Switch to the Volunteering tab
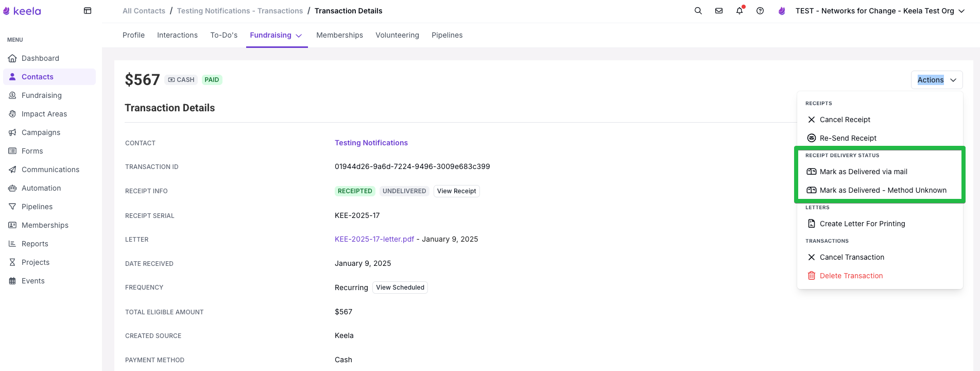 [397, 35]
